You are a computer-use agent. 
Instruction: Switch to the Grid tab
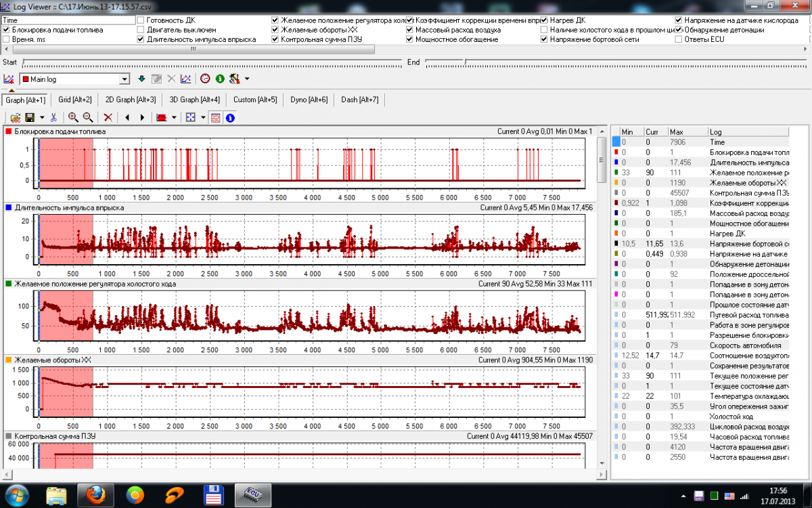pos(74,100)
